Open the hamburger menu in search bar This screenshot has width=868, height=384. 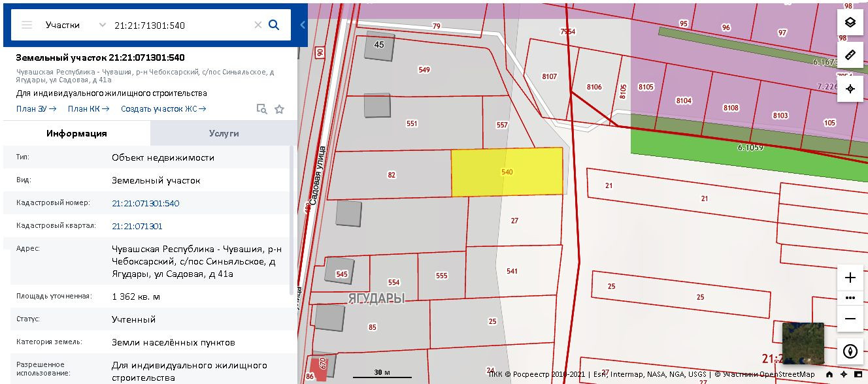tap(27, 25)
